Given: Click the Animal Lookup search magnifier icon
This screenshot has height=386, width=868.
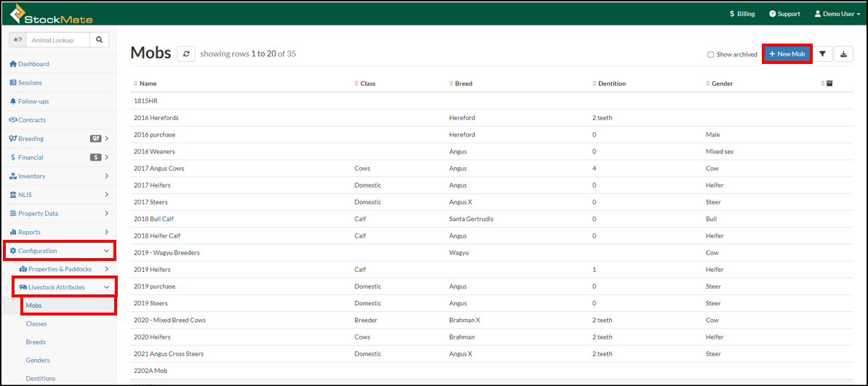Looking at the screenshot, I should click(x=100, y=40).
